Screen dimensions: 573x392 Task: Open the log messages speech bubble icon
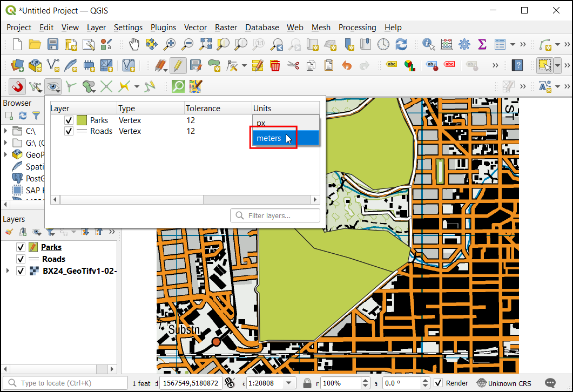[550, 383]
